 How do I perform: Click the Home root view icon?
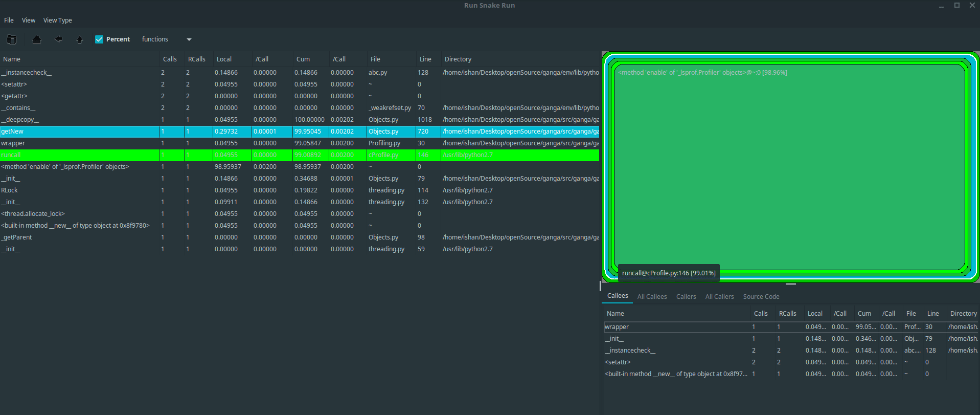(37, 39)
